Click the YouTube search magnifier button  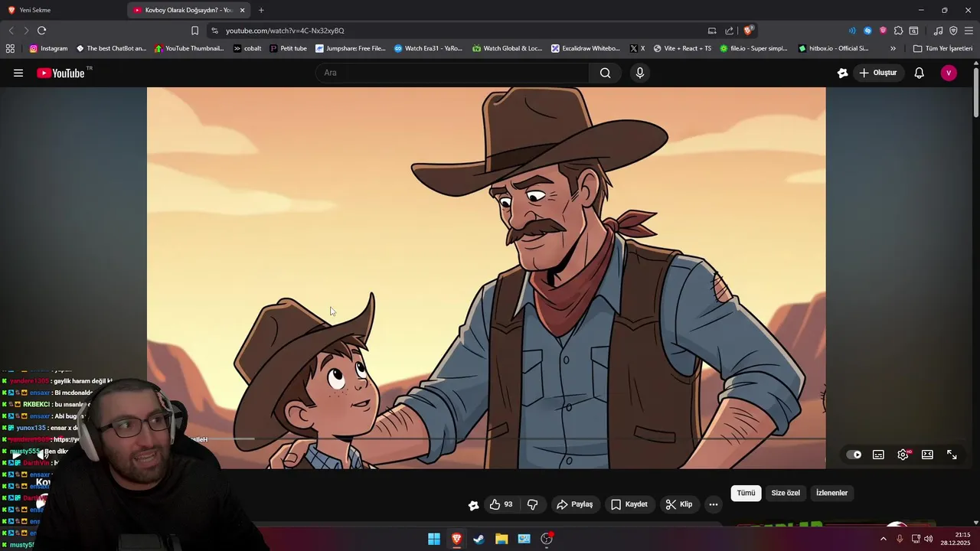[x=605, y=73]
